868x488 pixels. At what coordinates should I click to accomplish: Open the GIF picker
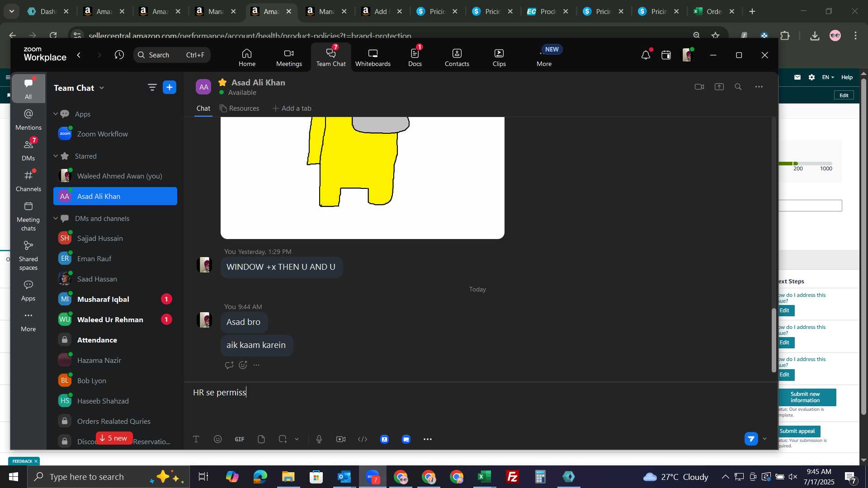(x=240, y=439)
